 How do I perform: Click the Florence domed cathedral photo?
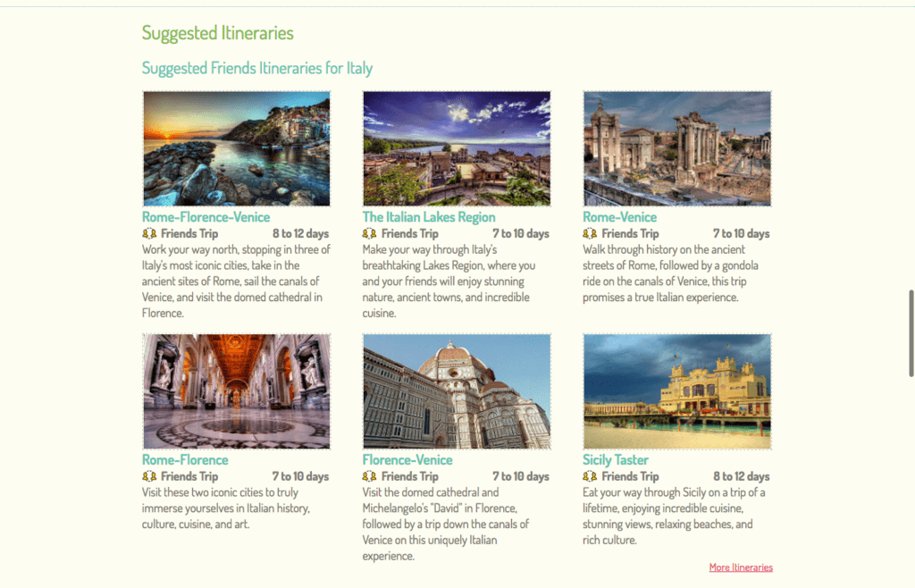tap(457, 391)
